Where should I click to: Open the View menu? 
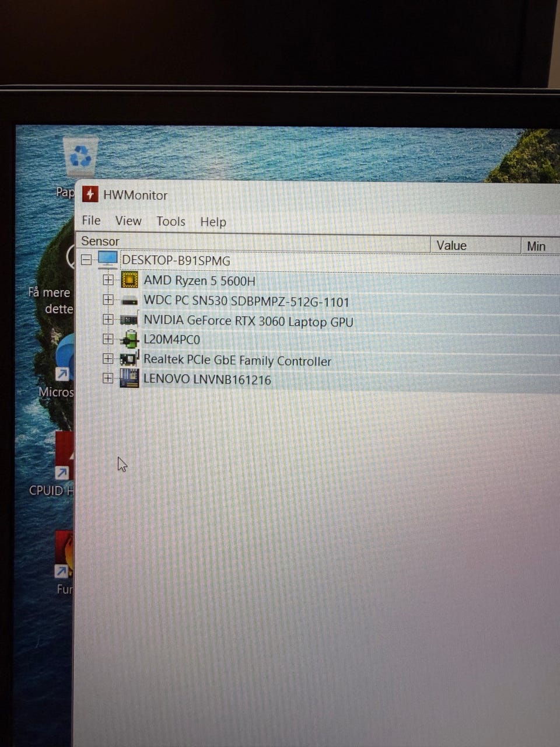coord(128,221)
